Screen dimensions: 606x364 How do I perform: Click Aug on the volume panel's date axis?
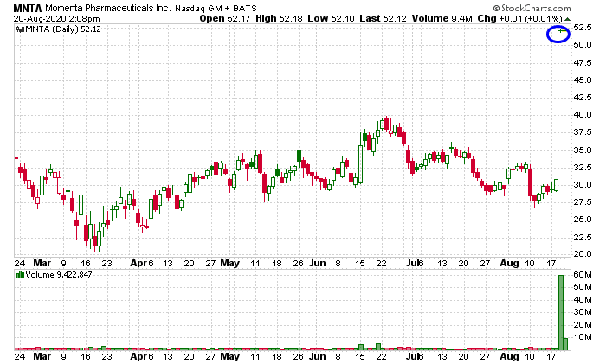[x=509, y=356]
